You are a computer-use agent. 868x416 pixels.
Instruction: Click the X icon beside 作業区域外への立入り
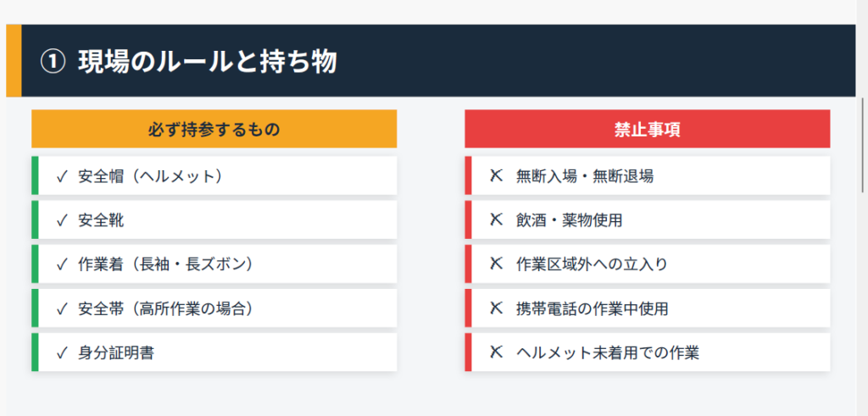[497, 264]
